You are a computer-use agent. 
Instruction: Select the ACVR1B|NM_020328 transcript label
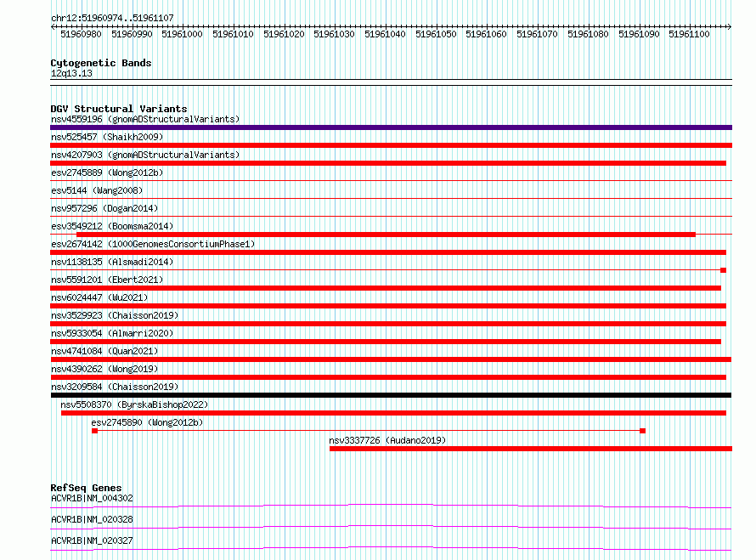click(x=92, y=519)
